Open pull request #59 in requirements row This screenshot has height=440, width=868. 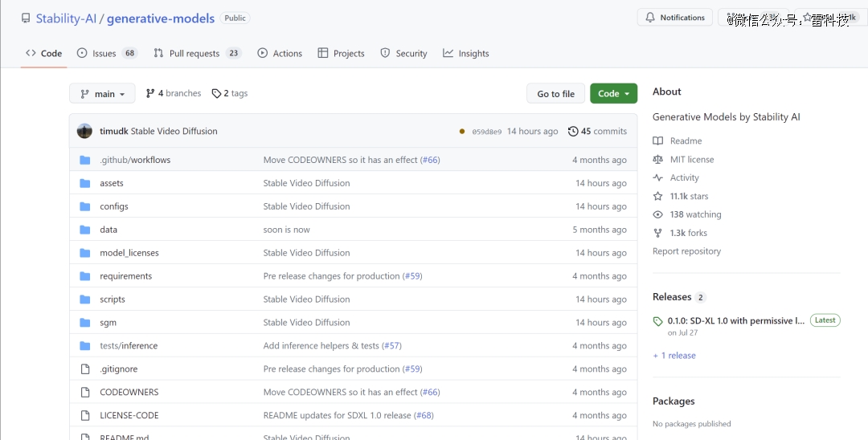pyautogui.click(x=412, y=276)
